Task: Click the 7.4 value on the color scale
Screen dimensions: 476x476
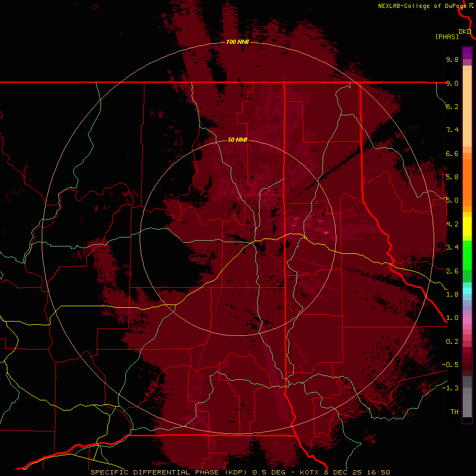Action: coord(452,130)
